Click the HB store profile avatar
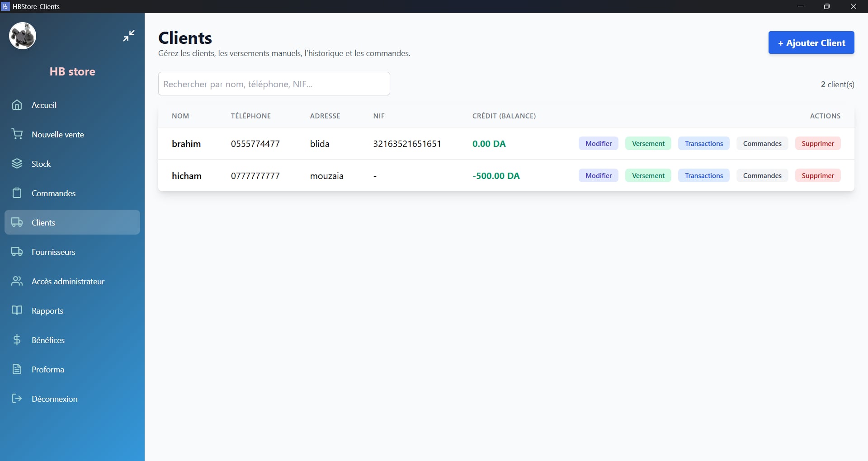The height and width of the screenshot is (461, 868). coord(22,36)
